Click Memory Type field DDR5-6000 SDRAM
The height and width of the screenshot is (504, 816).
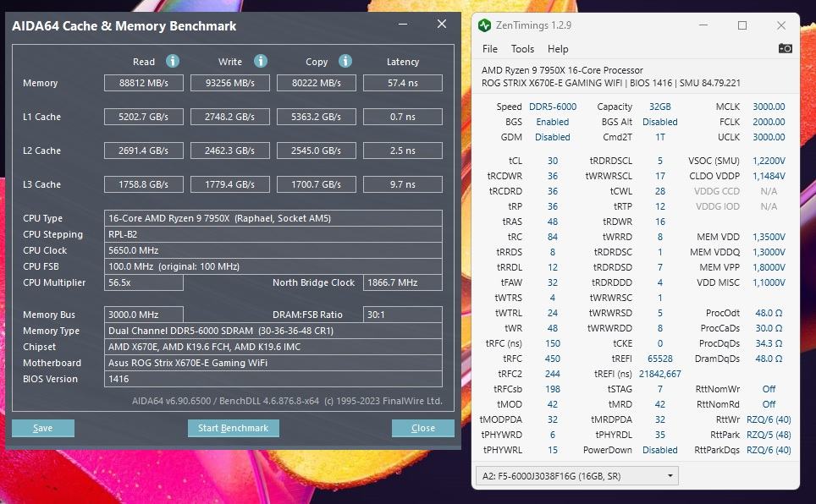pyautogui.click(x=273, y=331)
